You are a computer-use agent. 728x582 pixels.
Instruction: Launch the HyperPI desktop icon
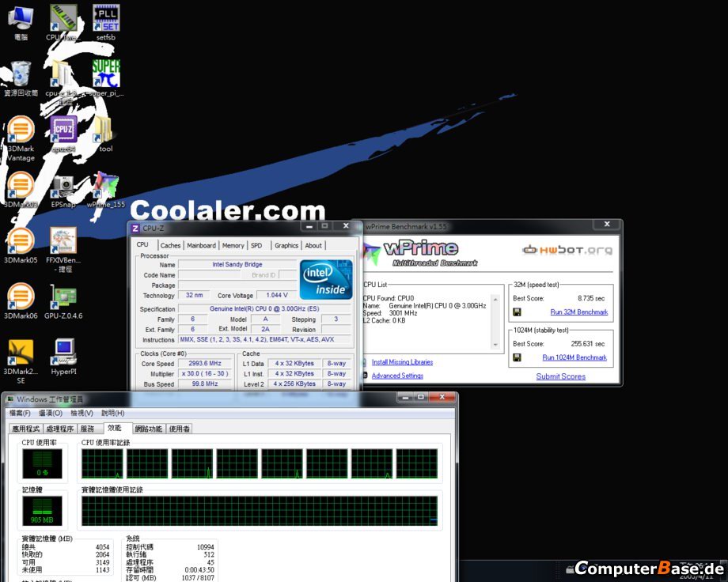pyautogui.click(x=64, y=352)
